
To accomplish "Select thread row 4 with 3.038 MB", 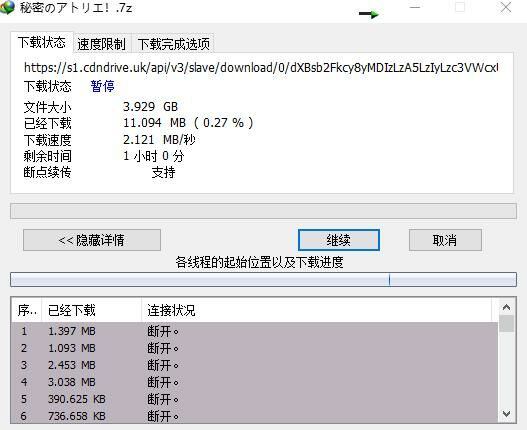I will (255, 382).
